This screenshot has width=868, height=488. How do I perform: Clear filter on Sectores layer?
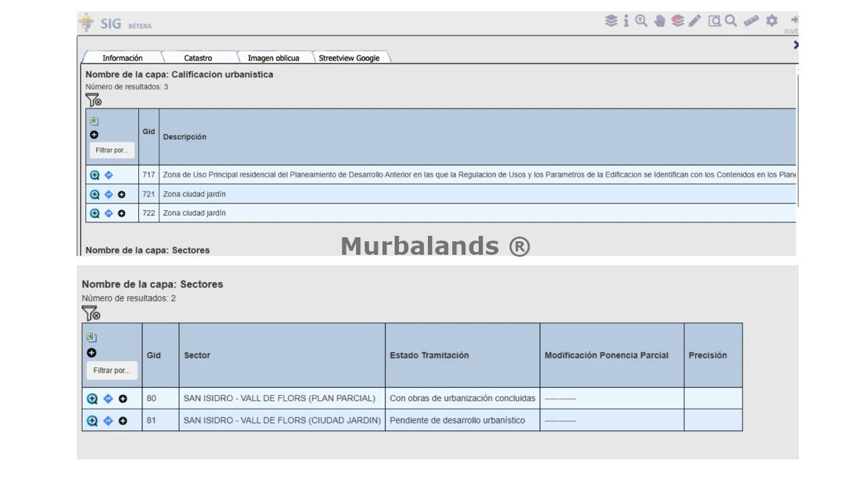[x=91, y=313]
